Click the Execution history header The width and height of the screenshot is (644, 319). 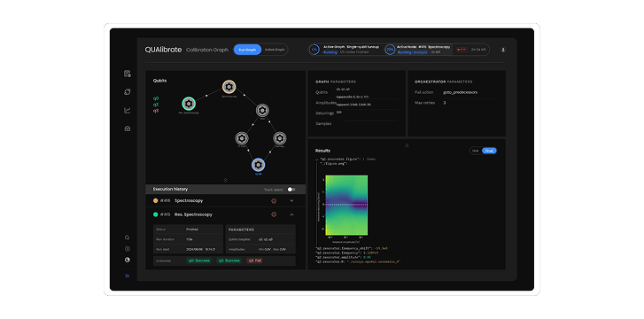[170, 189]
